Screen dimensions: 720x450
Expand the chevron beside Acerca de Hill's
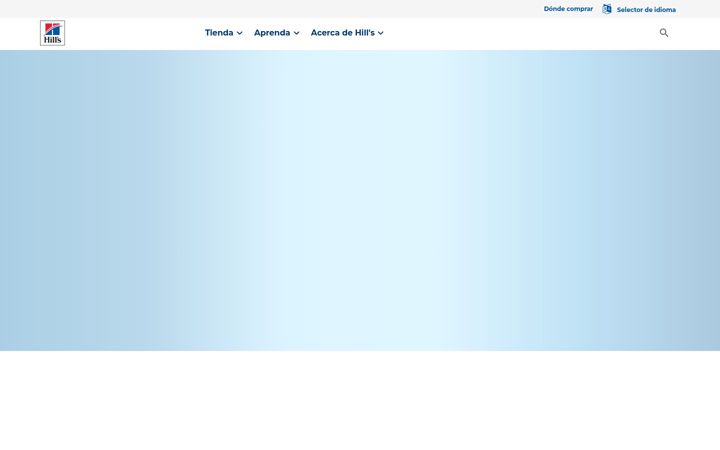pos(381,33)
